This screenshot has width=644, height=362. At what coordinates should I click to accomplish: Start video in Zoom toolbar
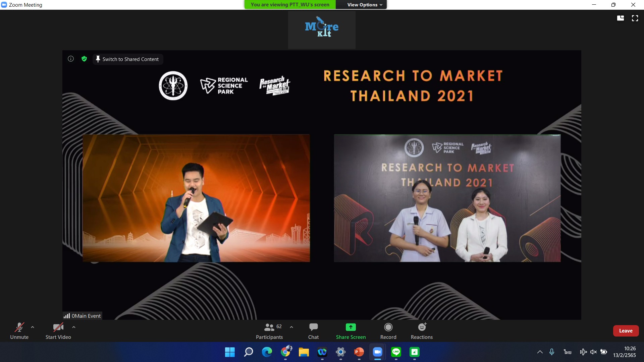point(58,330)
